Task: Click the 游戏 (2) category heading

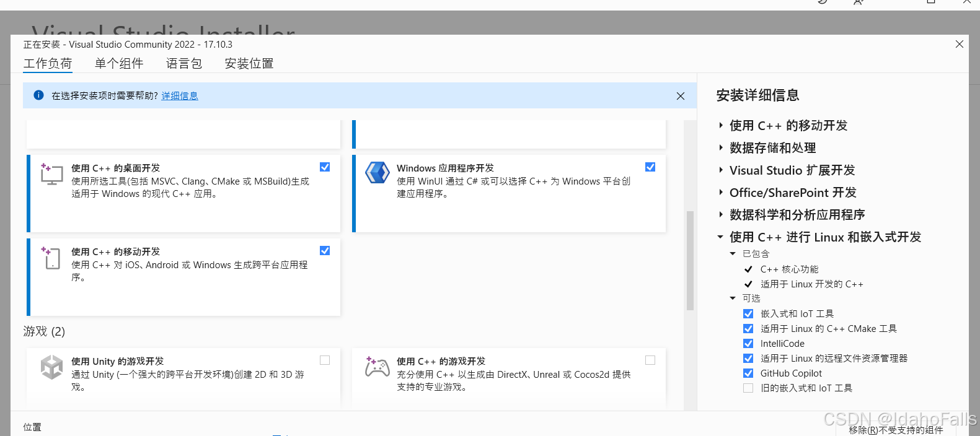Action: (x=44, y=331)
